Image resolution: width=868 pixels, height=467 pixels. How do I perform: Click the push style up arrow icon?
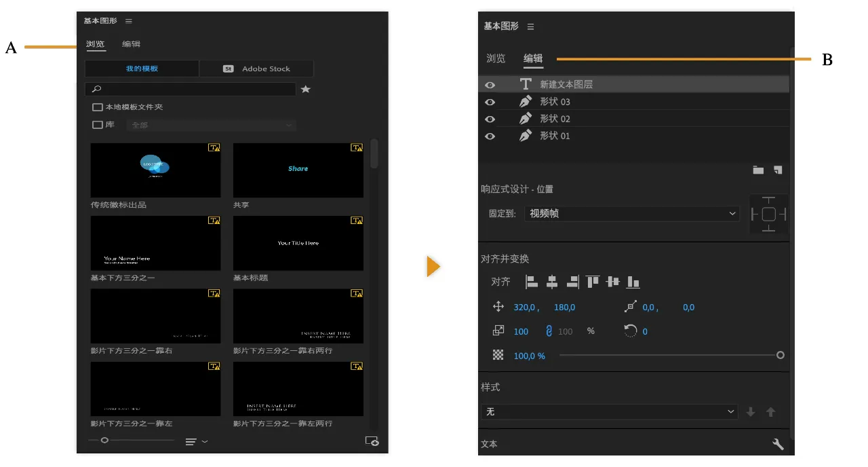[x=771, y=412]
